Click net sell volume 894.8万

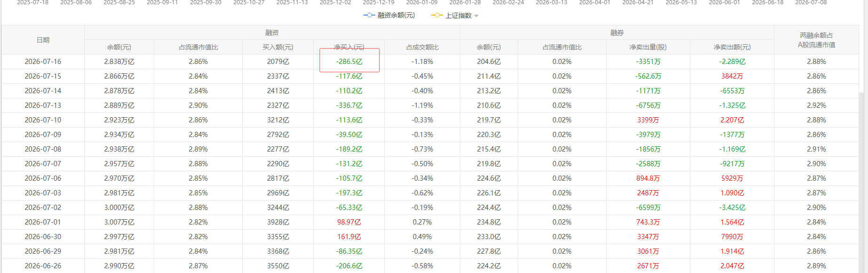[648, 178]
